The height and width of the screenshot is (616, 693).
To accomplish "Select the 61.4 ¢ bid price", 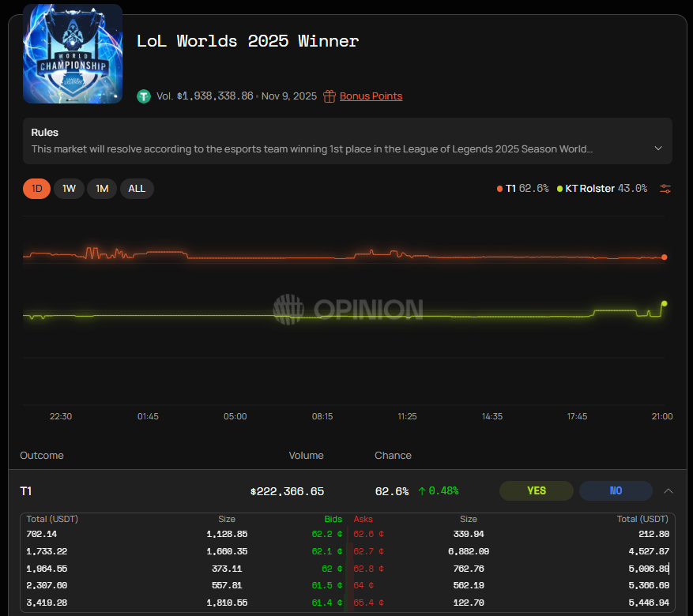I will (327, 603).
